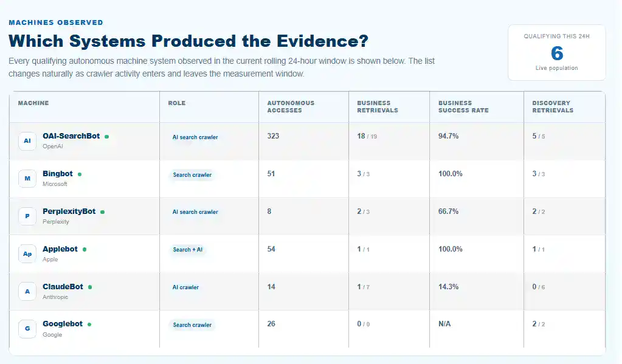Image resolution: width=622 pixels, height=364 pixels.
Task: Click the OpenAI vendor label
Action: pyautogui.click(x=53, y=146)
